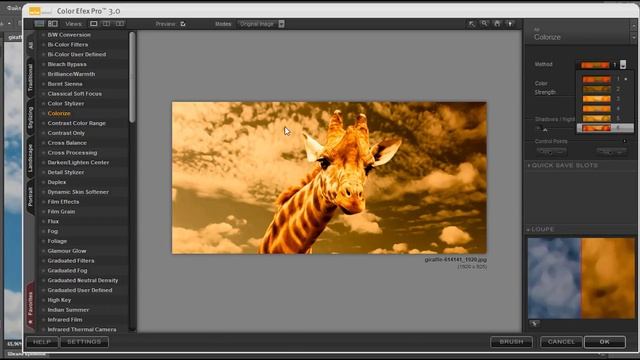Choose method 1 in the dropdown list
This screenshot has height=360, width=640.
(x=605, y=79)
